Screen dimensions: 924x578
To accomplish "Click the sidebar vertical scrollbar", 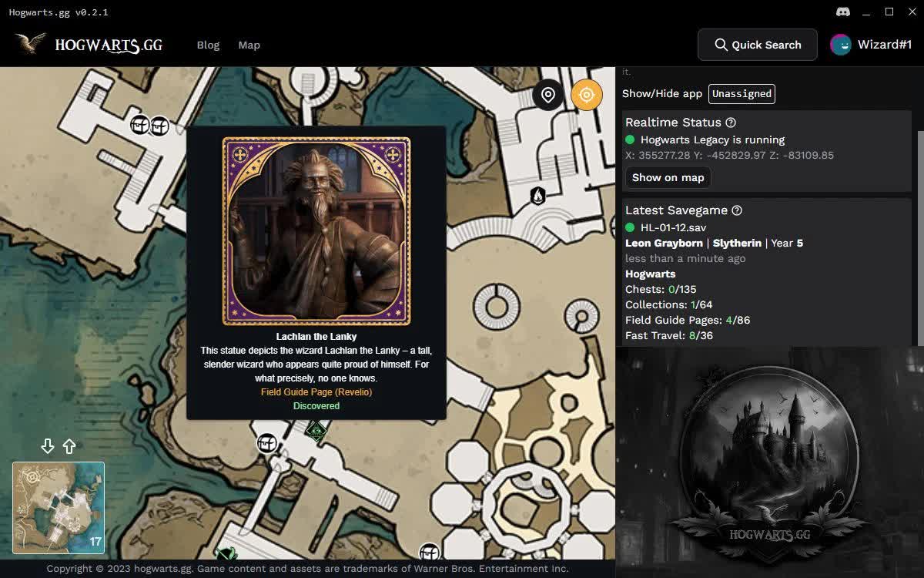I will [919, 237].
